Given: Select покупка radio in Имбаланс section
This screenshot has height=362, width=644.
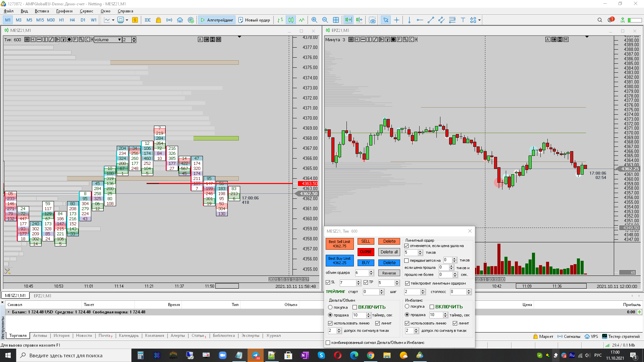Looking at the screenshot, I should coord(407,306).
